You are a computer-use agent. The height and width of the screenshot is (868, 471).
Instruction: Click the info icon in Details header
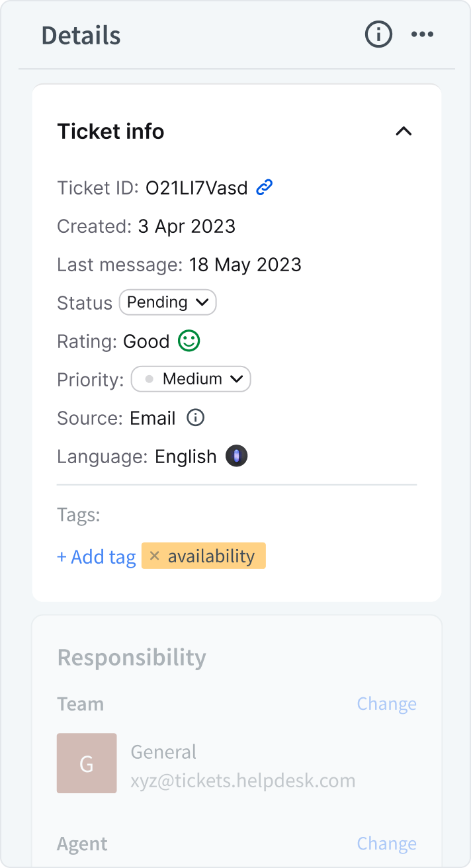tap(378, 34)
